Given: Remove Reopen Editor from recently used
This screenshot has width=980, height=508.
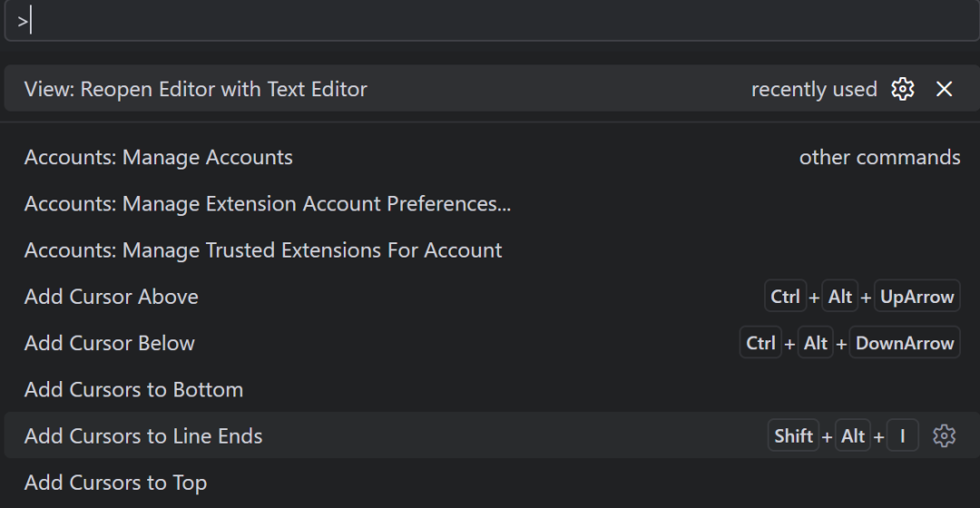Looking at the screenshot, I should pos(945,89).
